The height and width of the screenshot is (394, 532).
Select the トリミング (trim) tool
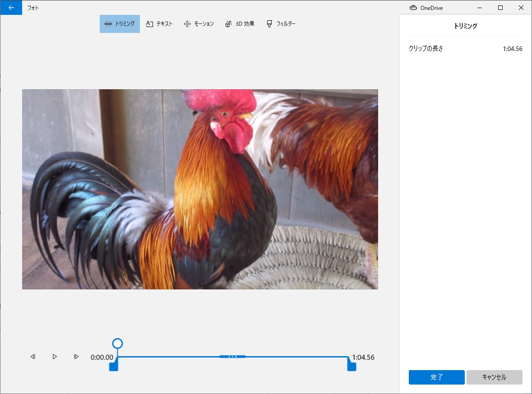point(120,24)
